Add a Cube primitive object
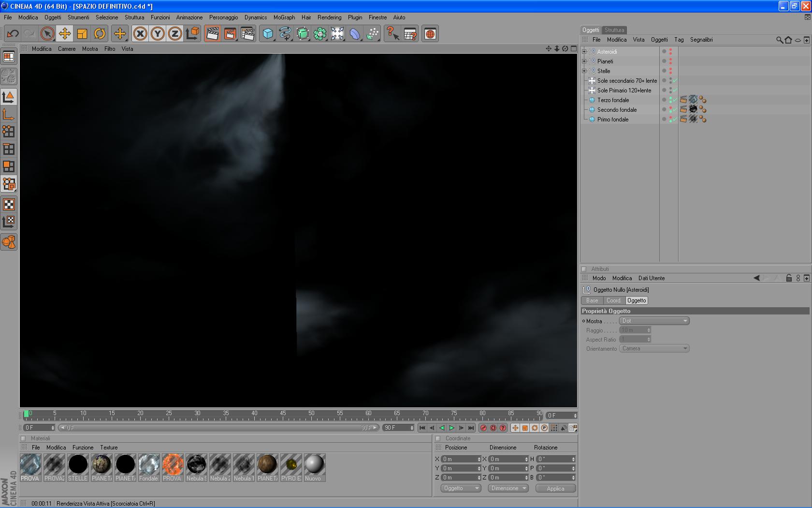 point(268,33)
